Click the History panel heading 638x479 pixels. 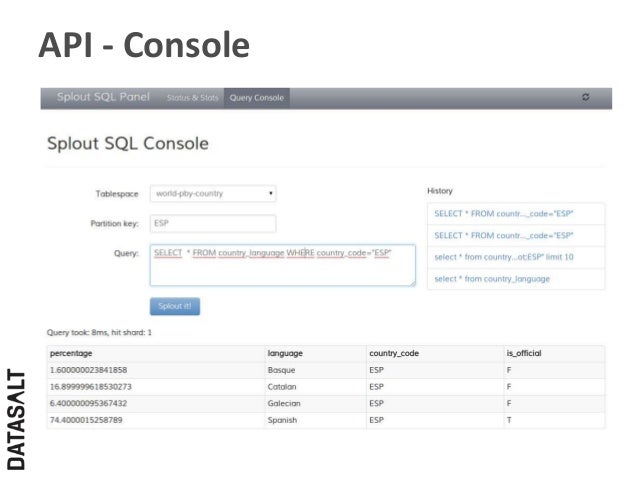pyautogui.click(x=440, y=191)
